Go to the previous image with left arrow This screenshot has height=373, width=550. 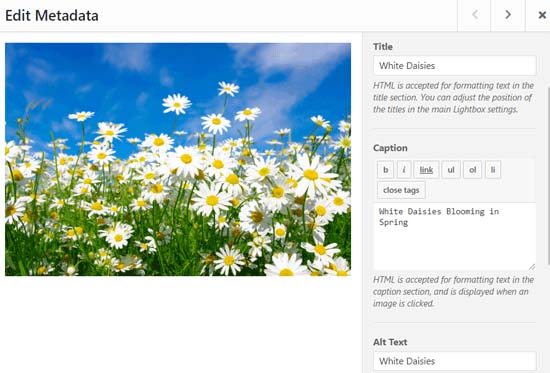tap(474, 15)
